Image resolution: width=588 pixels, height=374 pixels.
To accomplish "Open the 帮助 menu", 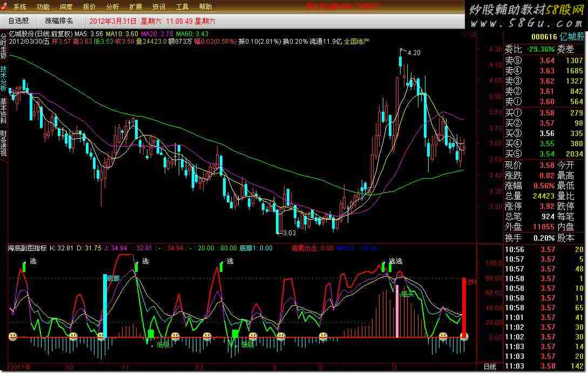I will point(206,6).
